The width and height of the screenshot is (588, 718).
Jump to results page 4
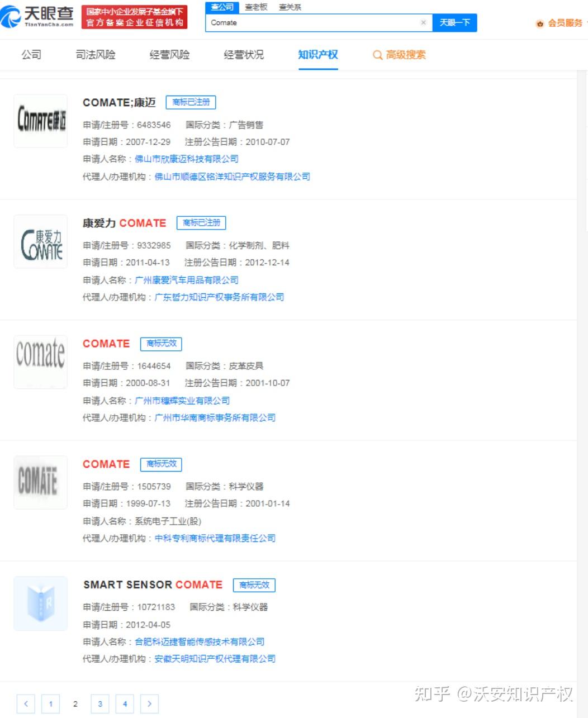[125, 703]
